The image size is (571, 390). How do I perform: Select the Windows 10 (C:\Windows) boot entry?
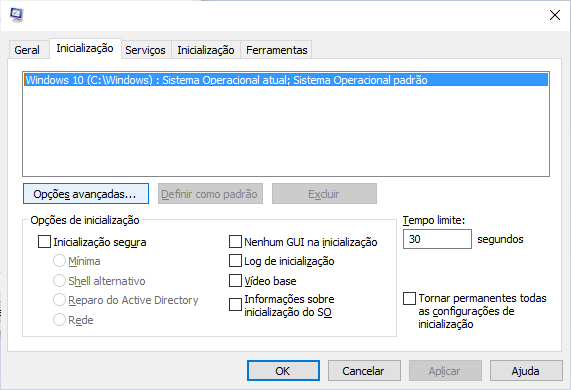click(x=286, y=80)
